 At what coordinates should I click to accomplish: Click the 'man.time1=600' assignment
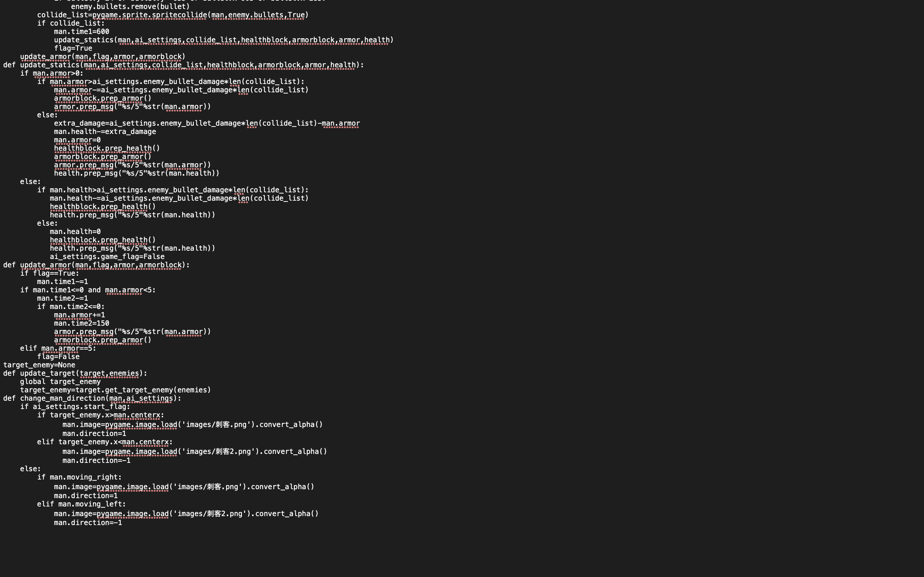coord(81,32)
